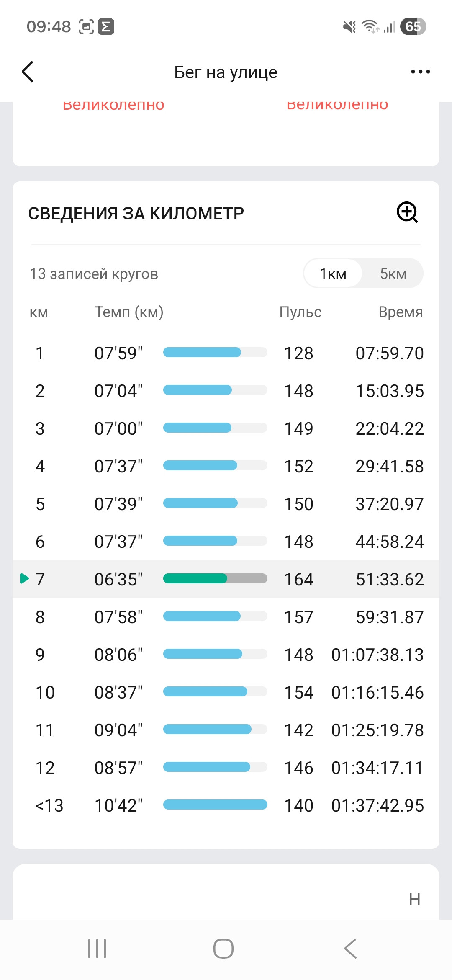Tap the Темп (км) column header
Viewport: 452px width, 980px height.
pyautogui.click(x=129, y=312)
